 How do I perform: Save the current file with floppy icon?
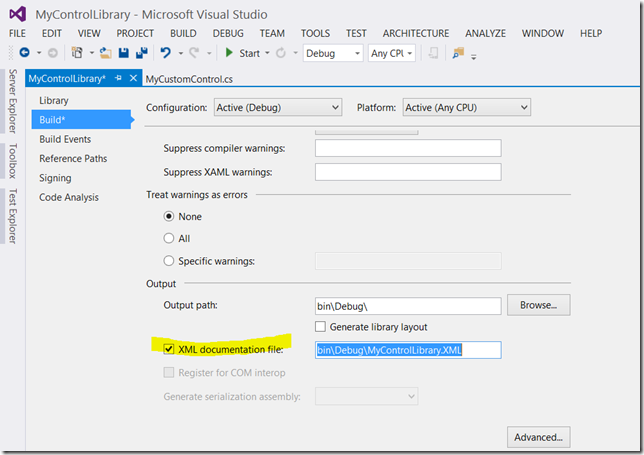pyautogui.click(x=124, y=53)
